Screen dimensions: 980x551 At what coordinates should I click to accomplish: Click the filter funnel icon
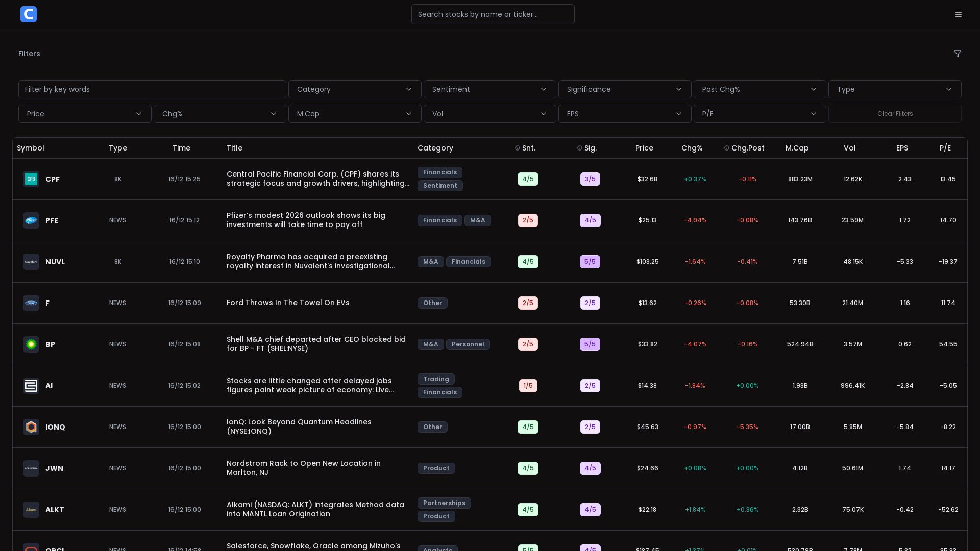click(958, 54)
